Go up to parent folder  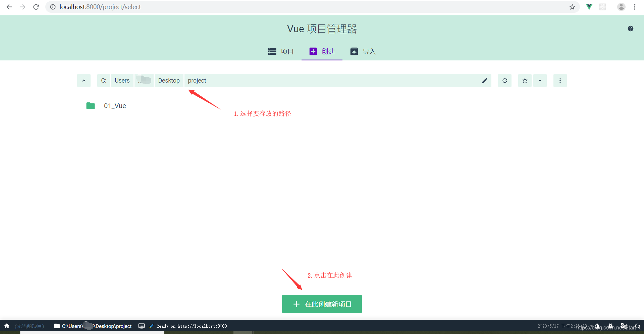click(84, 81)
